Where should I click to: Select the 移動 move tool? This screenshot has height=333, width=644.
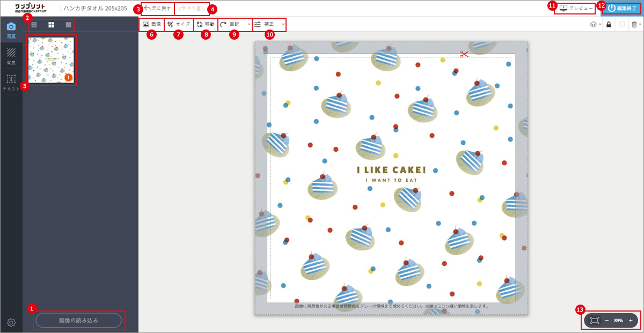(x=206, y=25)
